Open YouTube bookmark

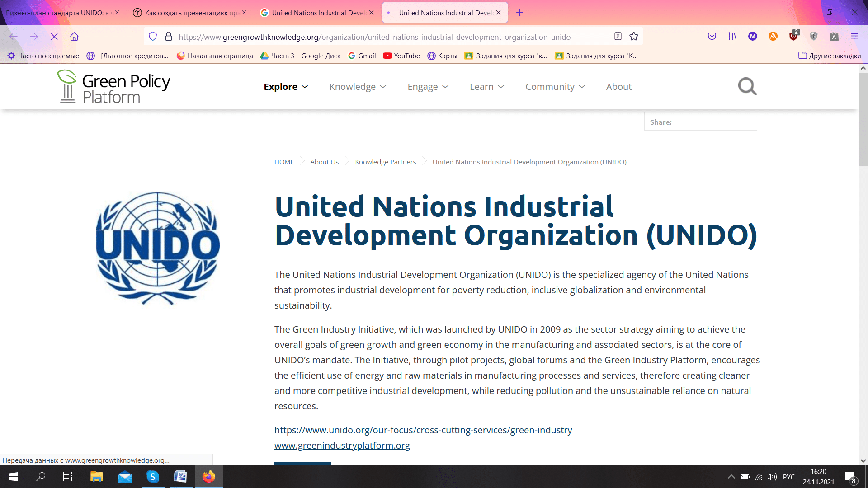coord(401,56)
